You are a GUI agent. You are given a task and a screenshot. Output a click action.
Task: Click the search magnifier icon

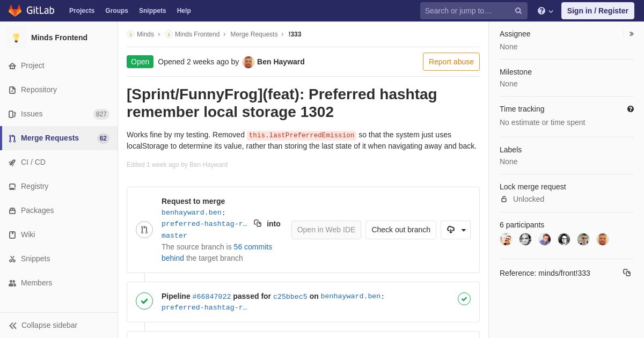518,11
